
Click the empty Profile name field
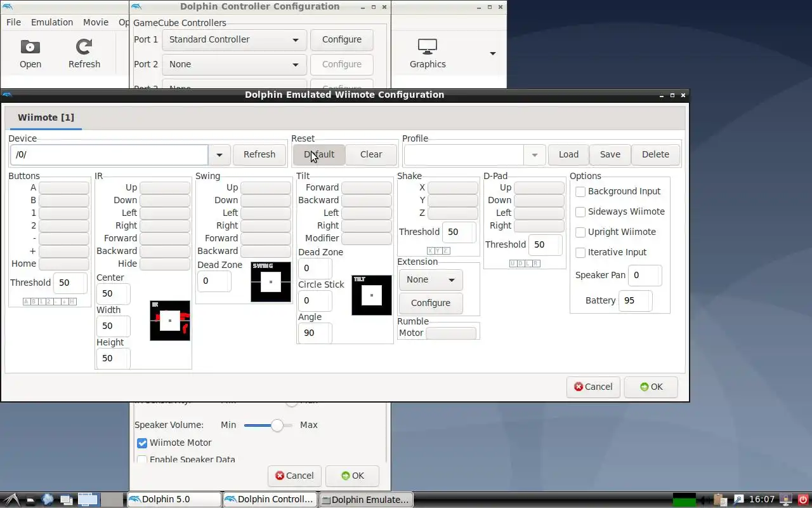click(x=464, y=154)
